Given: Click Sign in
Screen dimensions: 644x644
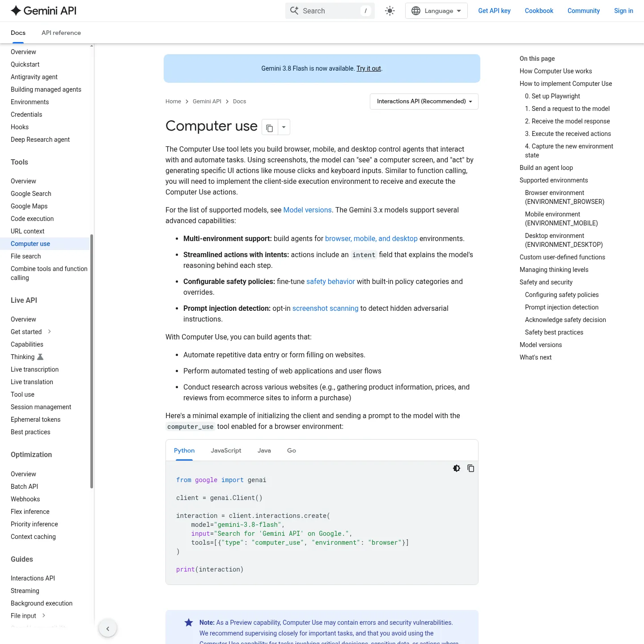Looking at the screenshot, I should click(x=623, y=11).
